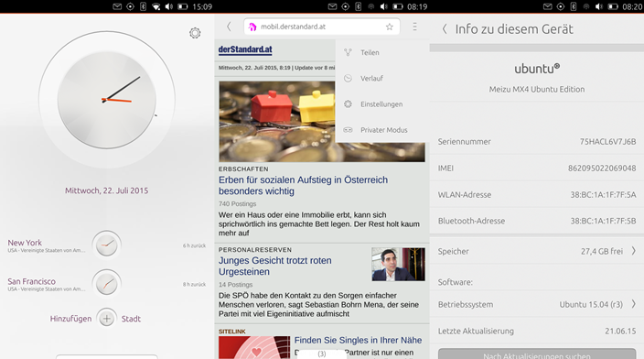The width and height of the screenshot is (644, 359).
Task: Open clock settings gear icon
Action: (195, 33)
